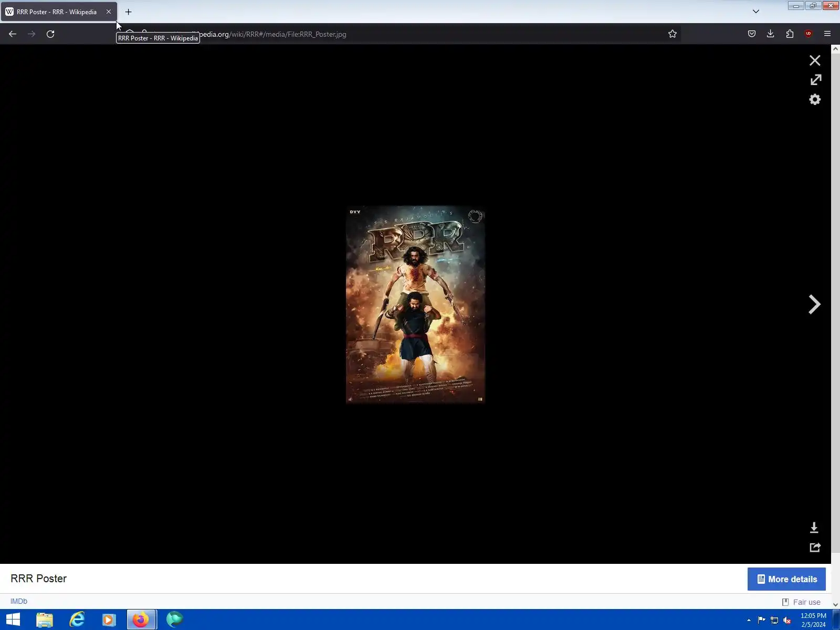Open network status tray icon

(774, 620)
